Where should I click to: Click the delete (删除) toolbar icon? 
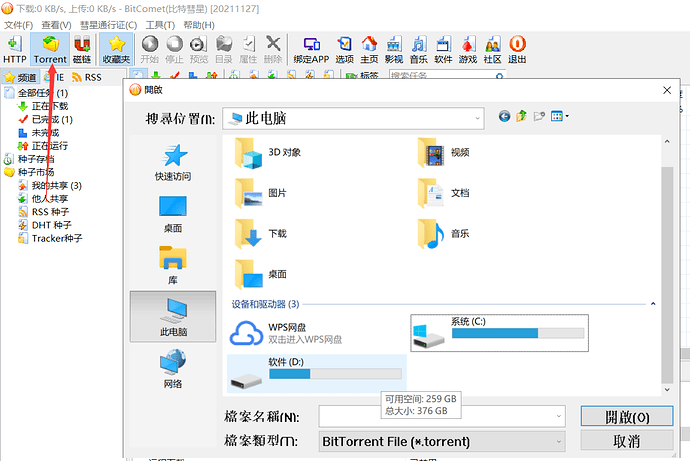pyautogui.click(x=273, y=49)
